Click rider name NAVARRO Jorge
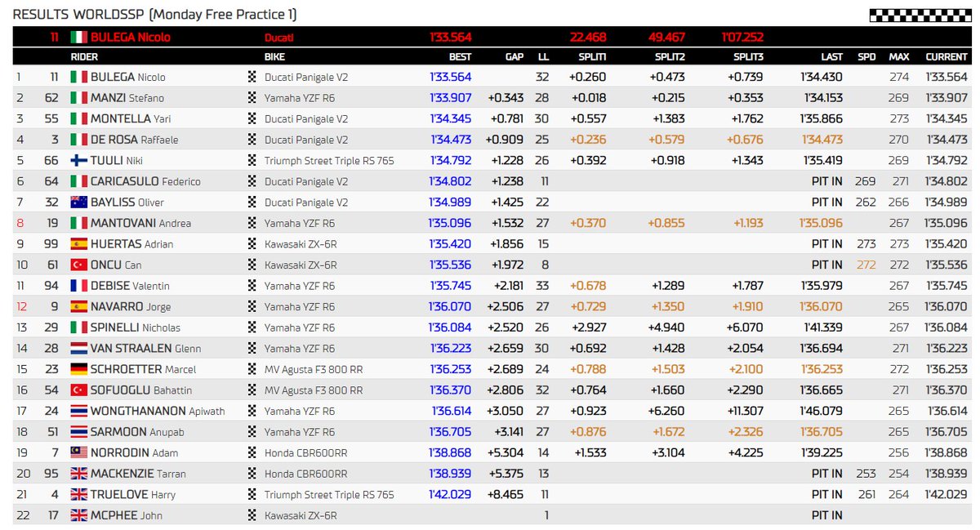The height and width of the screenshot is (530, 980). (131, 306)
